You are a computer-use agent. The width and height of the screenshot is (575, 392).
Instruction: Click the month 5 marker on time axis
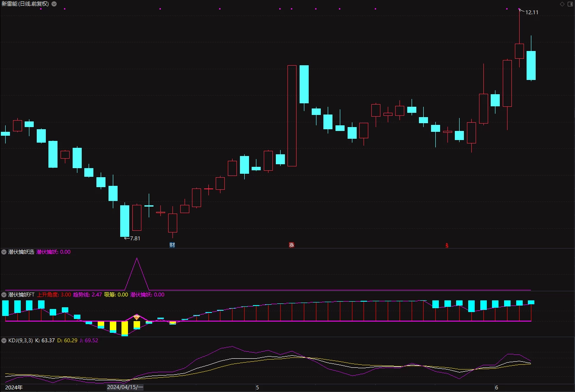[x=258, y=388]
